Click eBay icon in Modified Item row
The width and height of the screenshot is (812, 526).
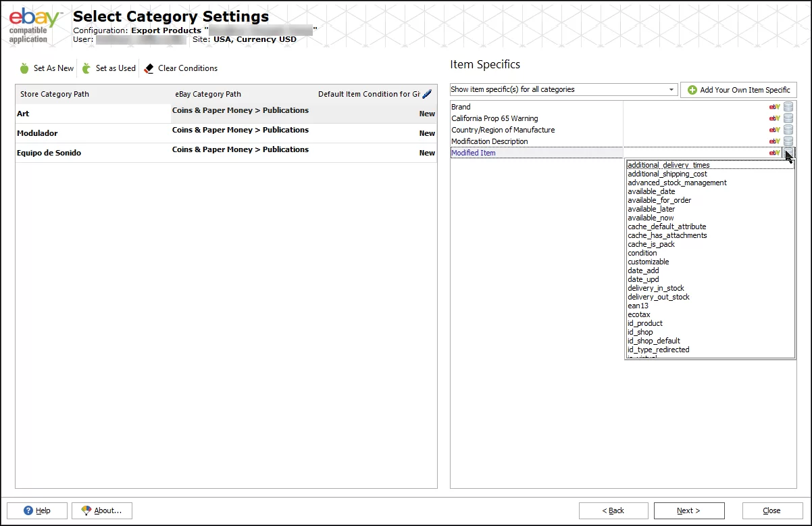774,153
